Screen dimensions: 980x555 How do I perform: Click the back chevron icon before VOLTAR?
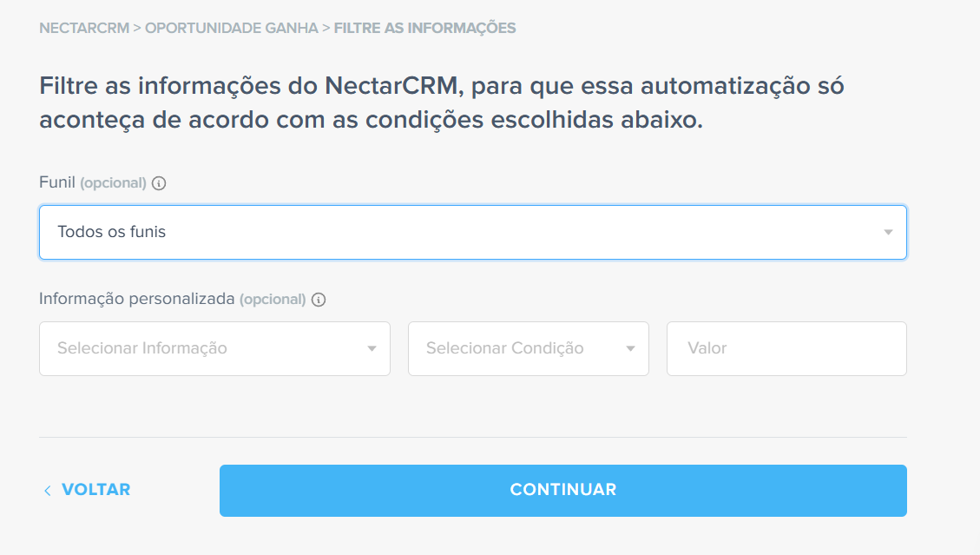point(48,491)
